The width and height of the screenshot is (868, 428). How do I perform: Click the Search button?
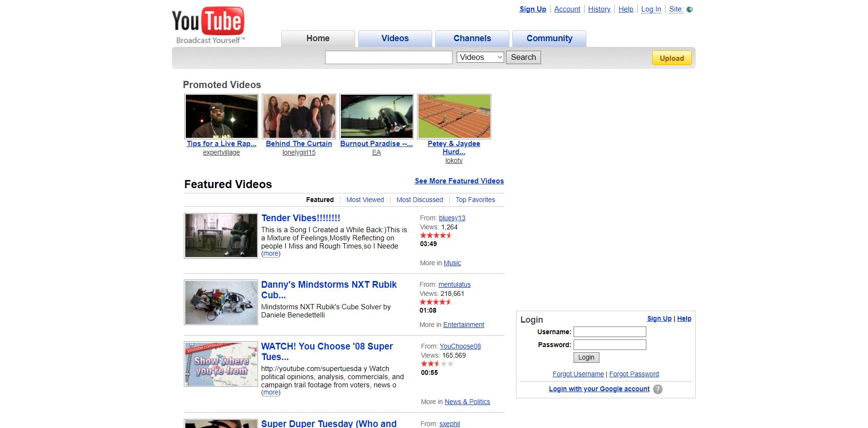pyautogui.click(x=523, y=57)
